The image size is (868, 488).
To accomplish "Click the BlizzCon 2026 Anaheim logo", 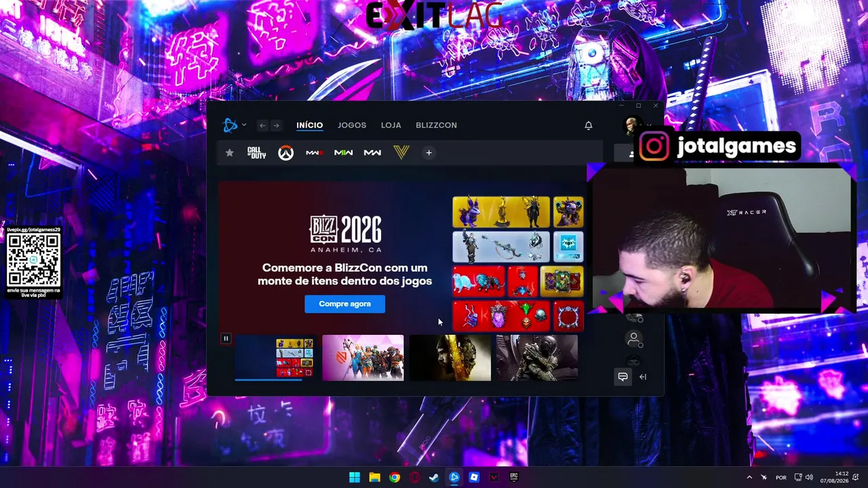I will 345,235.
